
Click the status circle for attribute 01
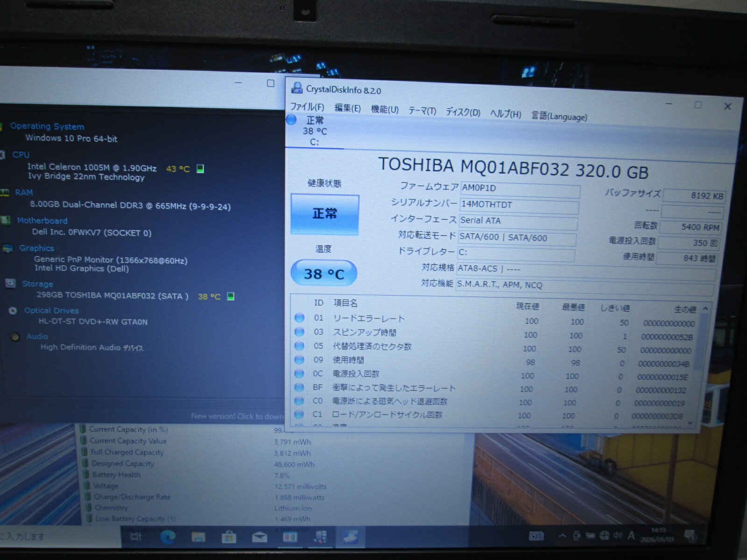[x=299, y=318]
